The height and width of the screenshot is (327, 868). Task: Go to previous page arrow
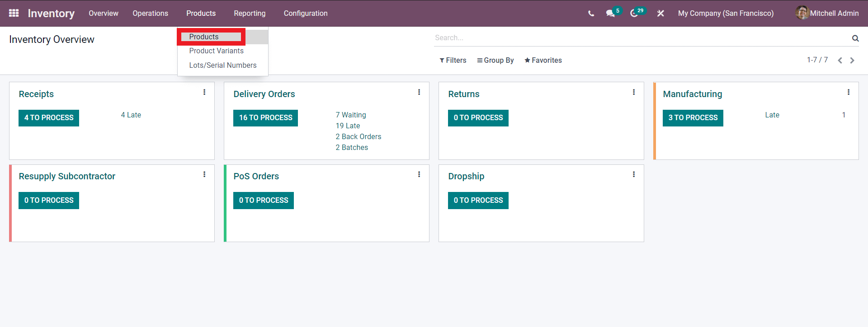tap(840, 61)
